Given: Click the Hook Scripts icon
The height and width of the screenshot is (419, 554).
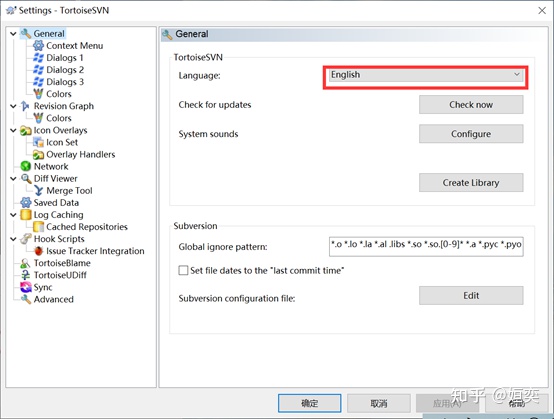Looking at the screenshot, I should pos(25,239).
